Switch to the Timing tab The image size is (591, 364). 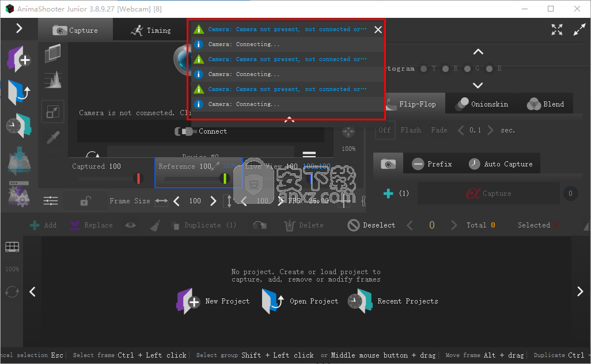(x=151, y=30)
